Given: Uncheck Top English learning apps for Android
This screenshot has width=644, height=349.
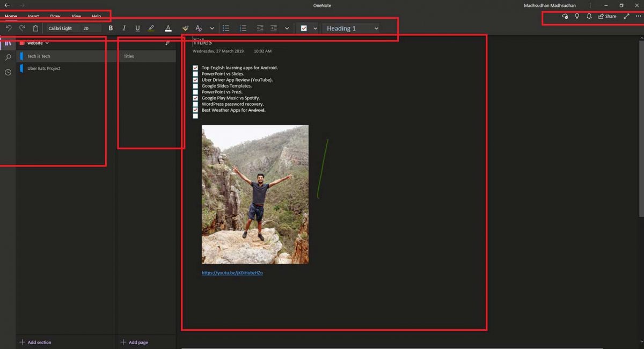Looking at the screenshot, I should 195,68.
